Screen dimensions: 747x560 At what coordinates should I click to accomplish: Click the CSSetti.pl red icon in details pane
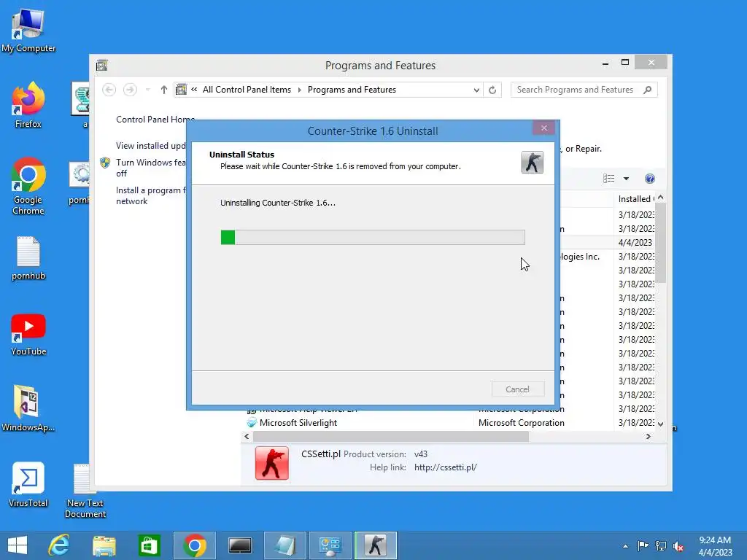[272, 463]
